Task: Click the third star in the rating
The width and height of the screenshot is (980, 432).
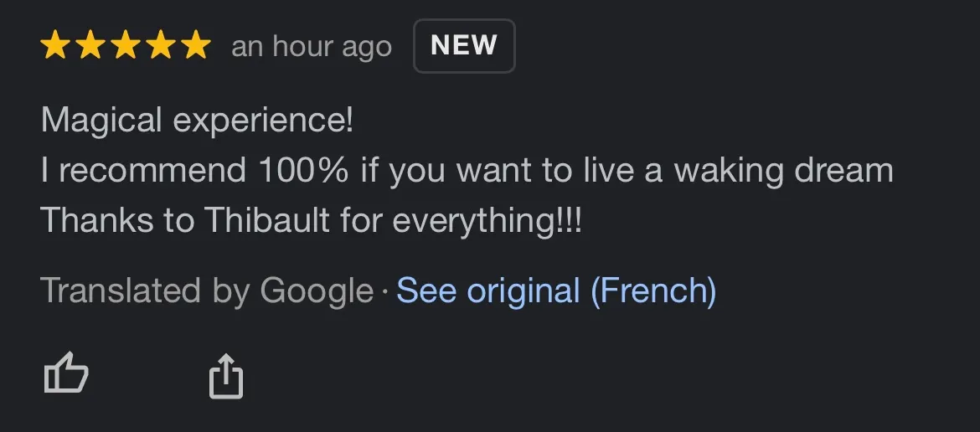Action: 125,45
